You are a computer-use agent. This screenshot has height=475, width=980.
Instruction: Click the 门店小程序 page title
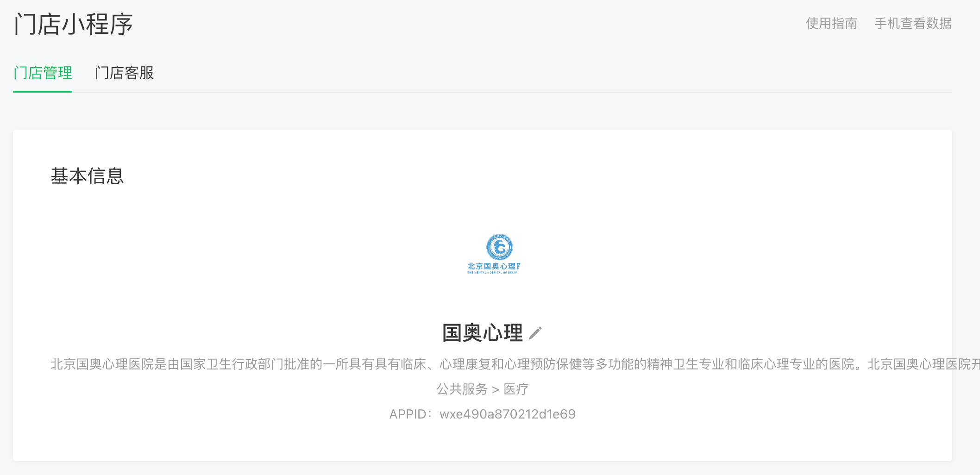click(74, 24)
